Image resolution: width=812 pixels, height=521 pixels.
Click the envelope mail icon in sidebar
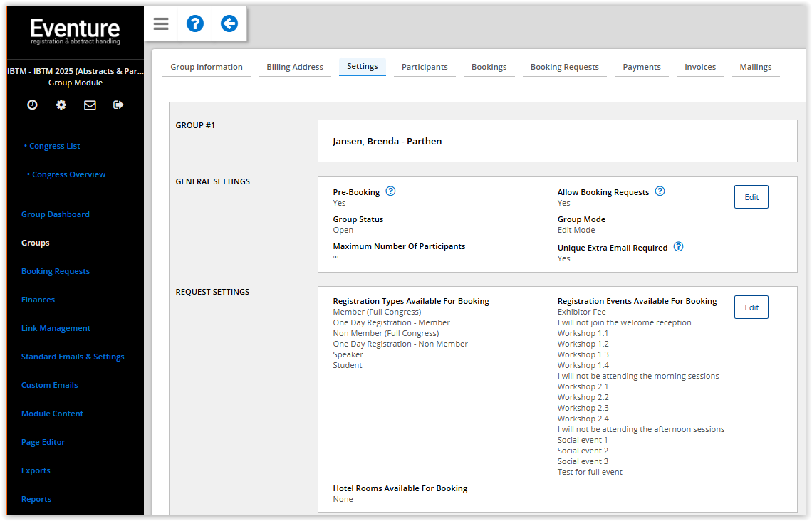(x=90, y=105)
